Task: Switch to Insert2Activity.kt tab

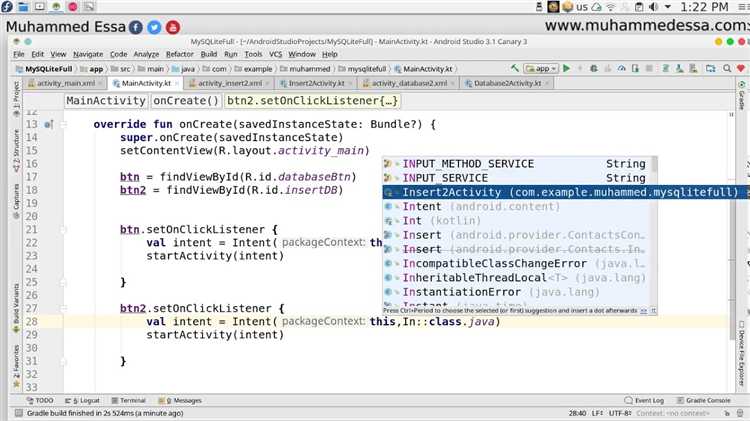Action: click(317, 83)
